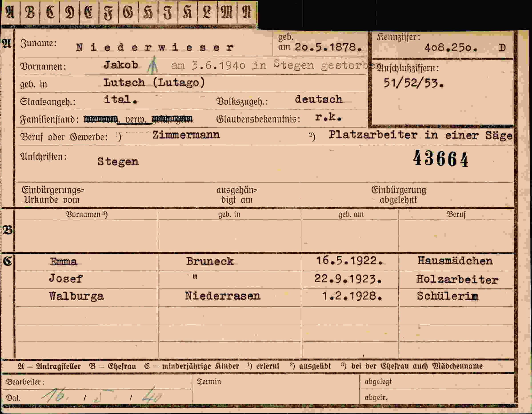Click the address Stegen
This screenshot has width=532, height=414.
tap(118, 162)
